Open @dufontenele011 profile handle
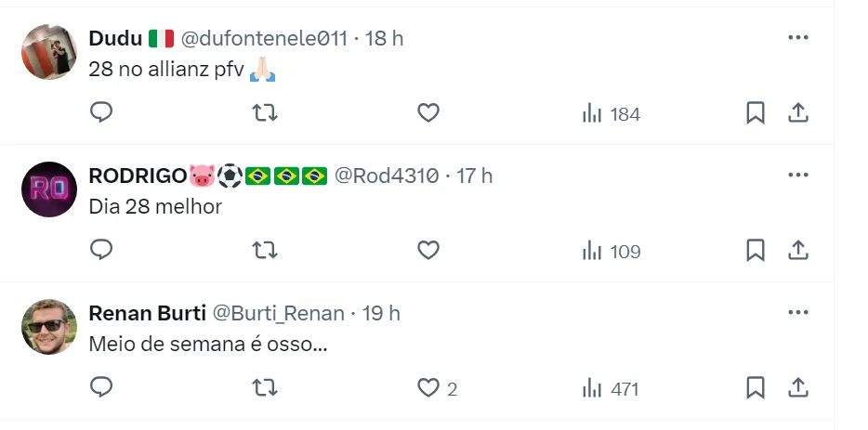The image size is (868, 430). 263,39
